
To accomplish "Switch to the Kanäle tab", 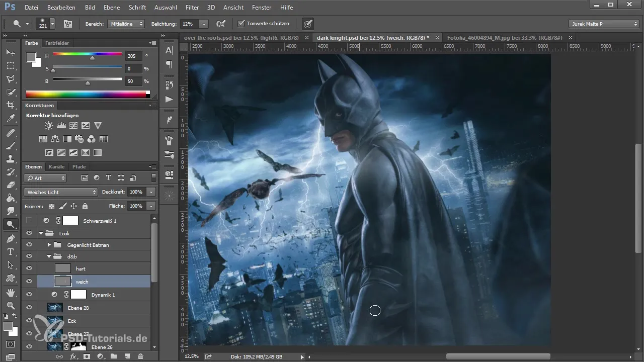I will (x=56, y=166).
